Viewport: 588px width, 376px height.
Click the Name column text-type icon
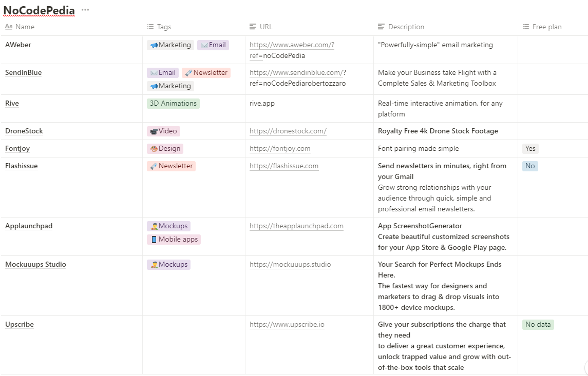pos(9,27)
